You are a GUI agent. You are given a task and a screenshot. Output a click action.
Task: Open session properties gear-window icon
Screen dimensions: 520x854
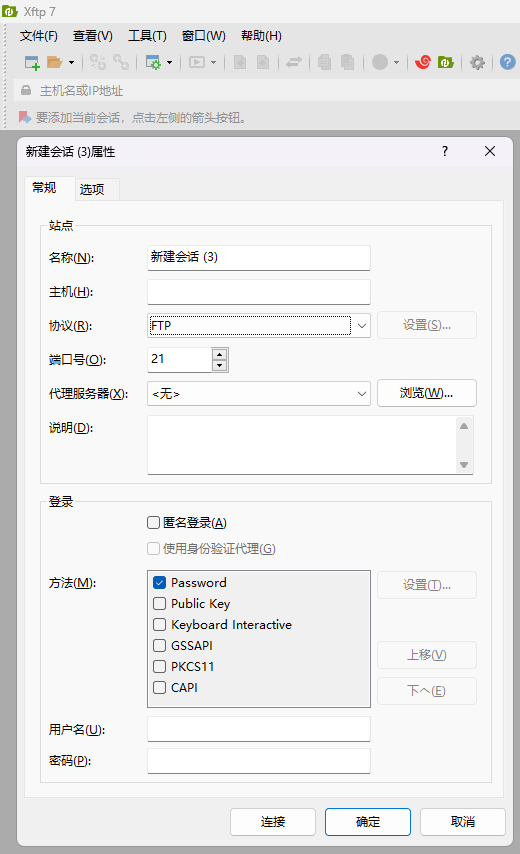[154, 63]
